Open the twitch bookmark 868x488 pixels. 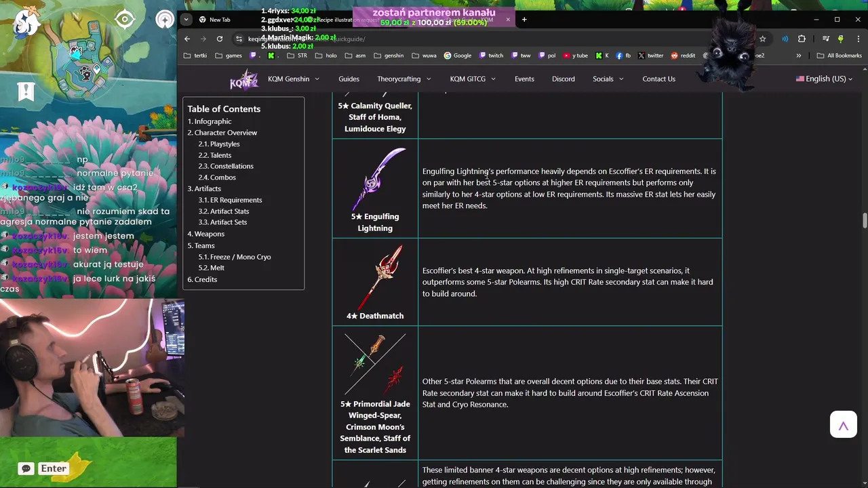click(x=492, y=56)
